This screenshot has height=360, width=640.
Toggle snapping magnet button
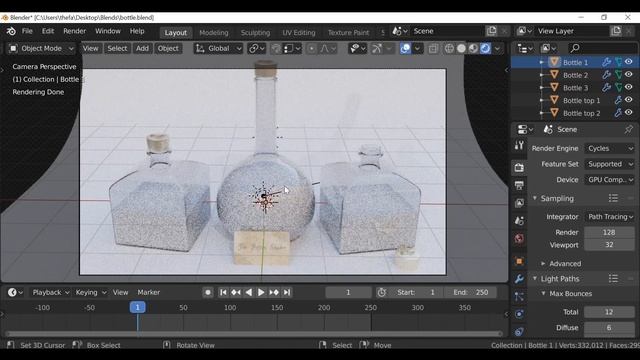[x=276, y=48]
